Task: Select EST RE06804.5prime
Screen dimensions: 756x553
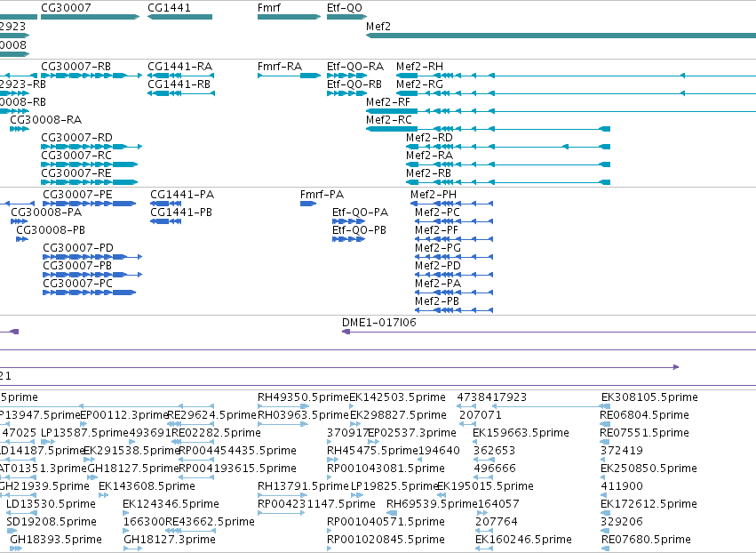Action: 605,424
